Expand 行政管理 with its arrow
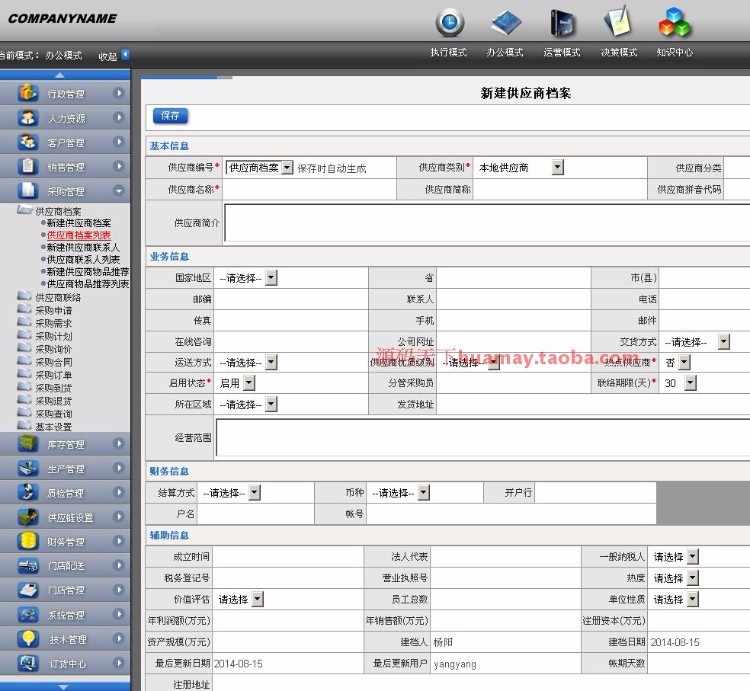This screenshot has width=750, height=691. pos(118,93)
